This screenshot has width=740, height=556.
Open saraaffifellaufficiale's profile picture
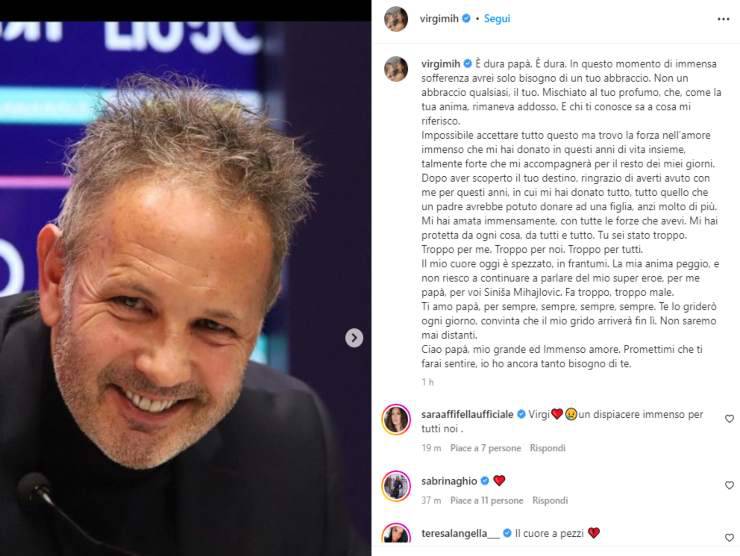[x=396, y=419]
